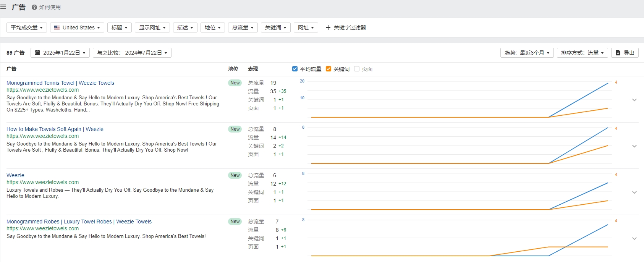644x262 pixels.
Task: Open the 显示网址 filter dropdown
Action: pyautogui.click(x=152, y=27)
